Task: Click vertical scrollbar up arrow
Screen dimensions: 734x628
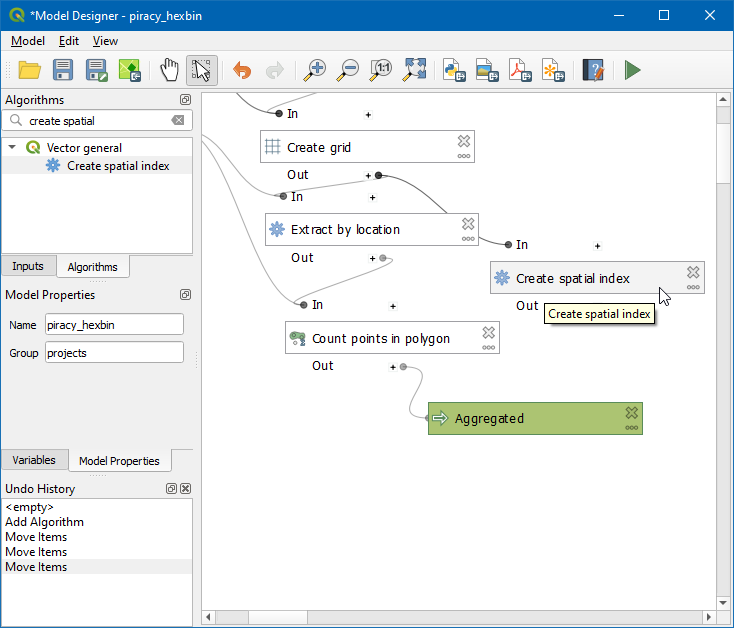Action: [x=723, y=99]
